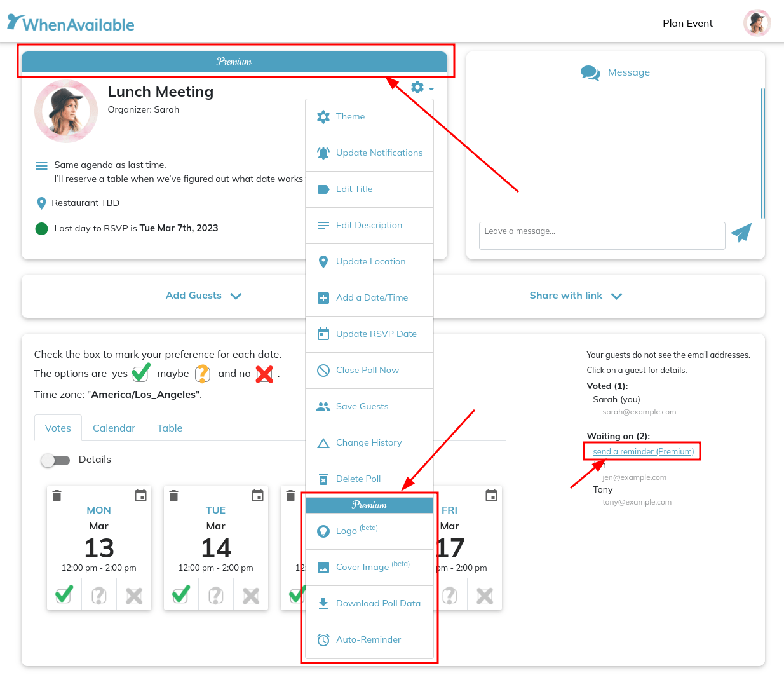This screenshot has height=675, width=784.
Task: Mark yes for Mon Mar 13
Action: [x=64, y=595]
